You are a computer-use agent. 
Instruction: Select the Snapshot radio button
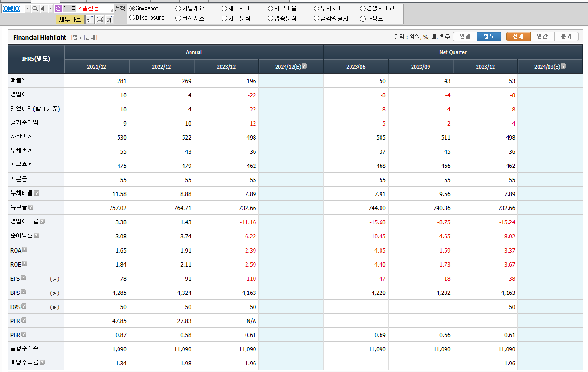tap(132, 8)
